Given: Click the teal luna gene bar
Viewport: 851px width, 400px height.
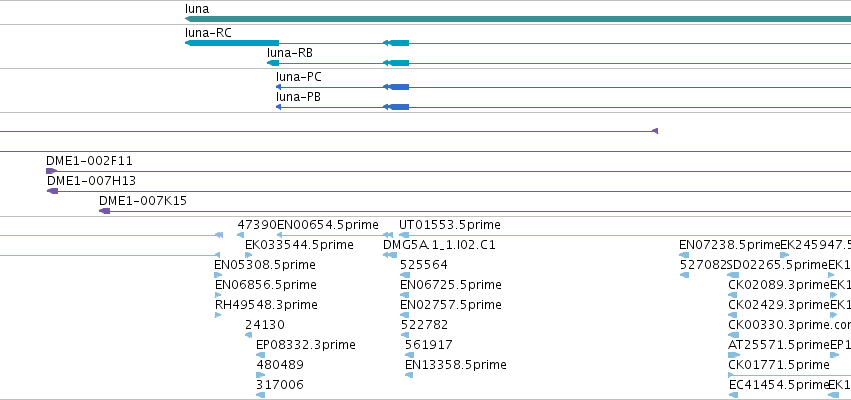Looking at the screenshot, I should tap(518, 19).
